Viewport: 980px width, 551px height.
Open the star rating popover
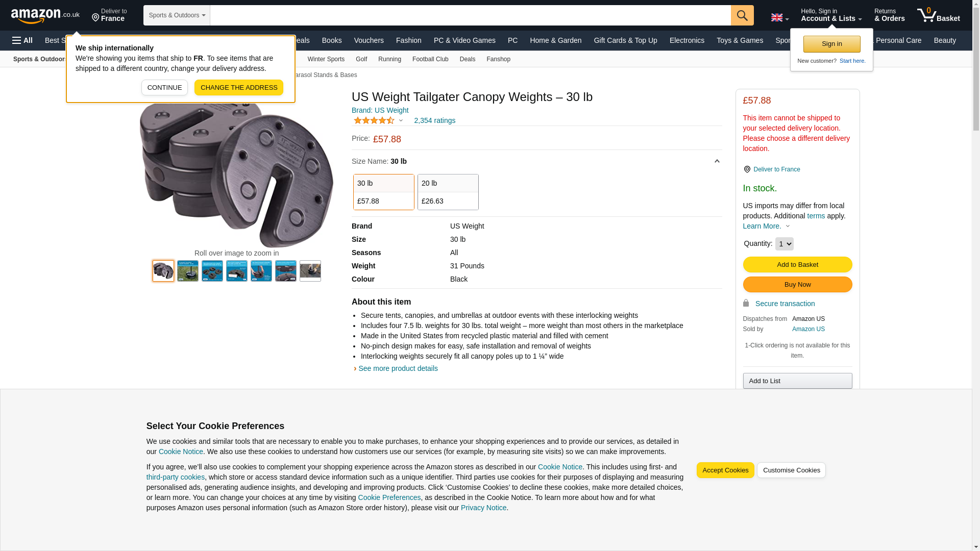[378, 120]
